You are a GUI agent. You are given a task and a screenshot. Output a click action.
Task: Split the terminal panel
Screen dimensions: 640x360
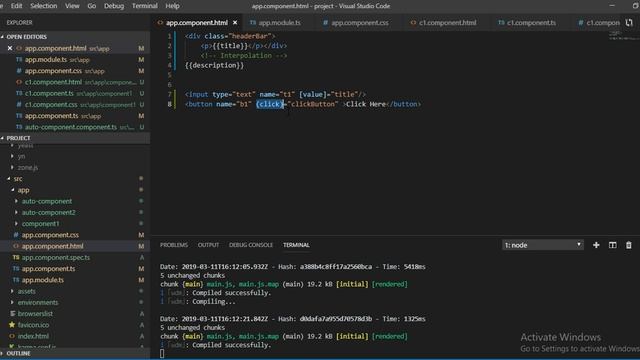613,245
